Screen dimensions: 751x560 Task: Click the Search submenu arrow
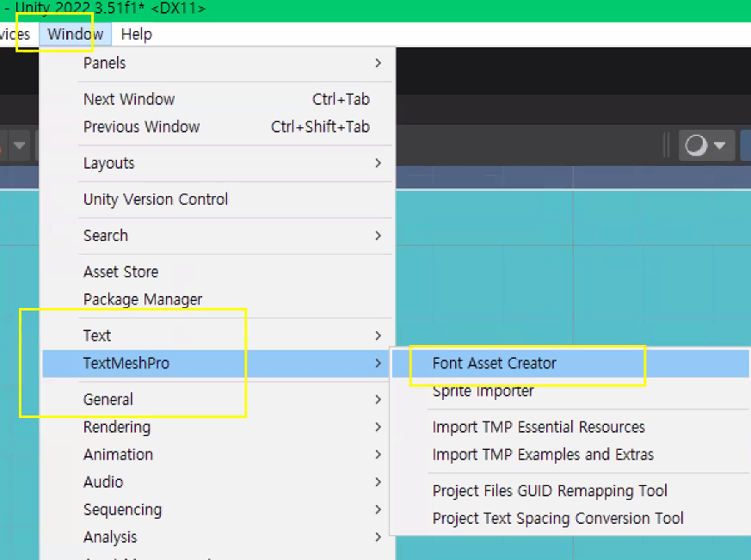tap(379, 236)
